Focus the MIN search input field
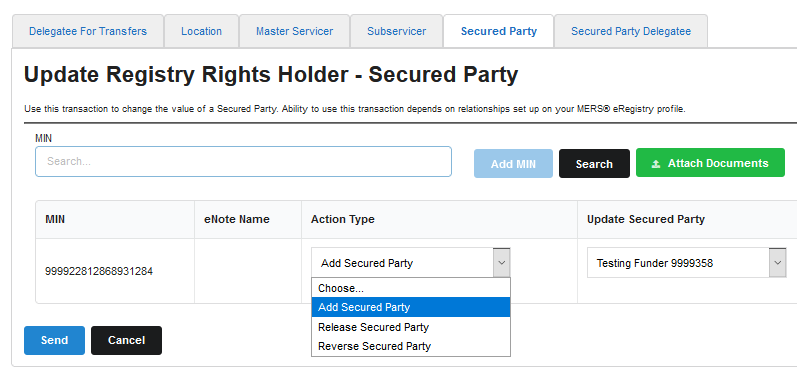 [243, 162]
